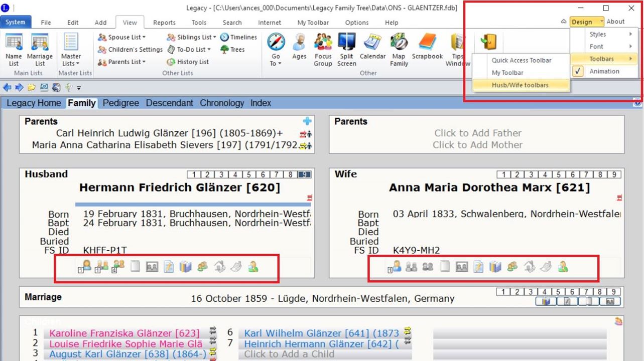The width and height of the screenshot is (644, 361).
Task: Open the Focus Group tool
Action: [x=323, y=50]
